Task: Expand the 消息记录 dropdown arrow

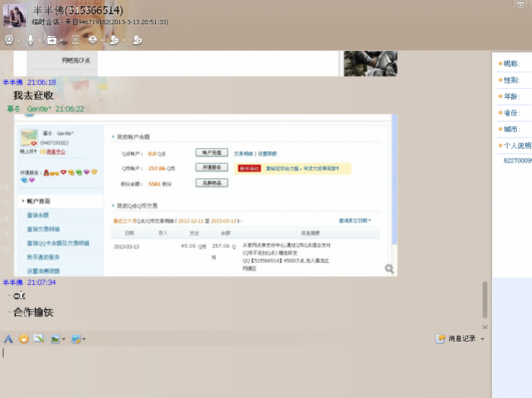Action: [x=483, y=339]
